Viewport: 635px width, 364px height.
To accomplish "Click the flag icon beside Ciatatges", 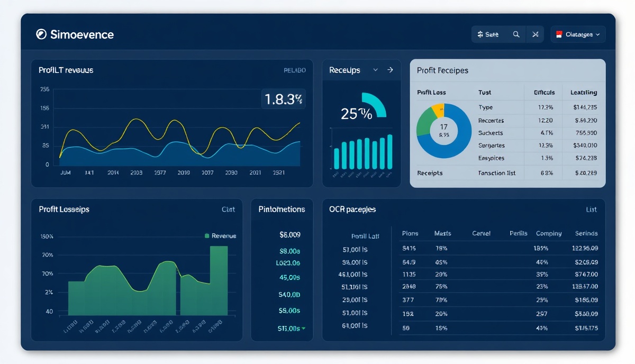I will (560, 34).
